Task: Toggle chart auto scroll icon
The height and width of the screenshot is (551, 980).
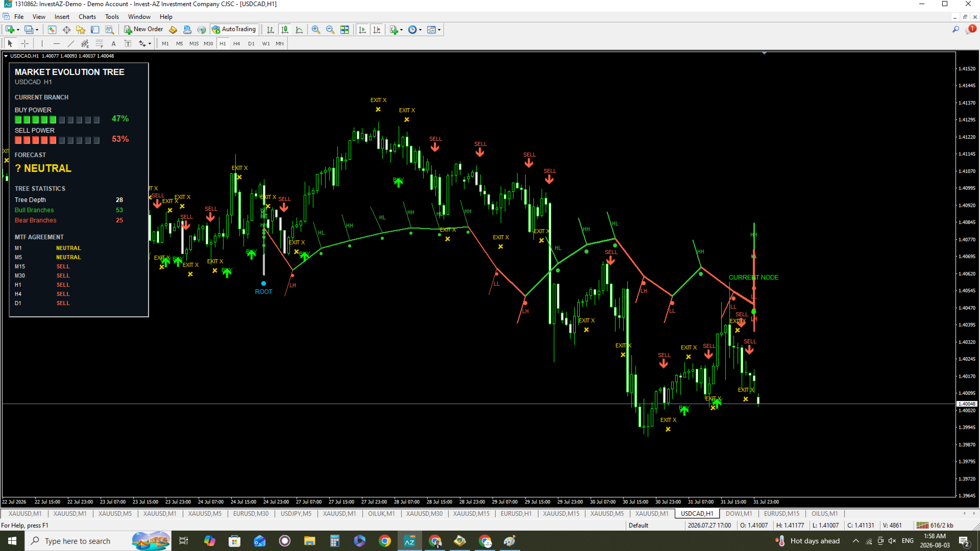Action: point(362,30)
